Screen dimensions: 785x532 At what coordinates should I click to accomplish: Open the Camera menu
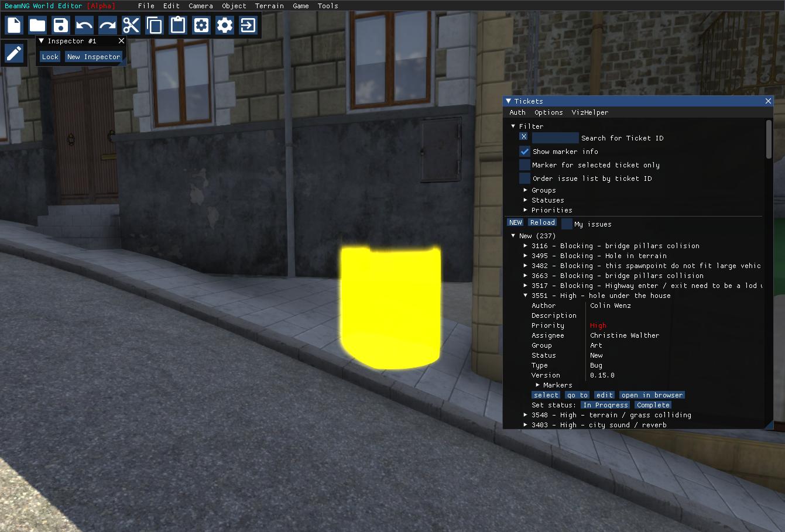click(201, 6)
